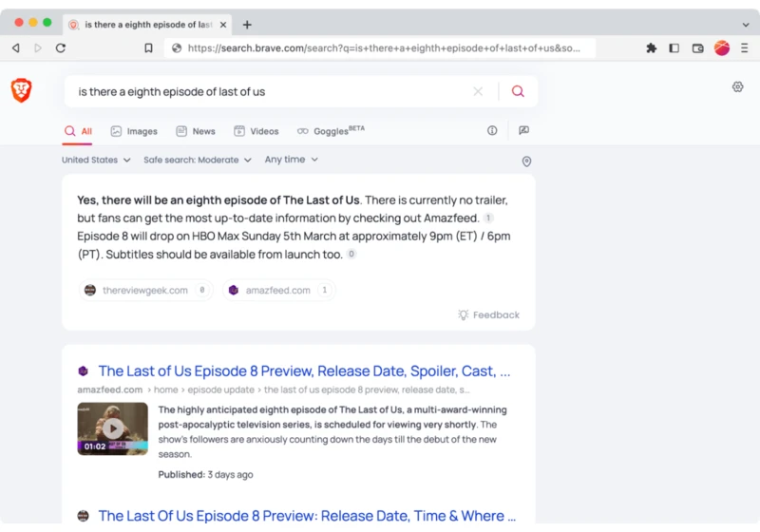The height and width of the screenshot is (532, 760).
Task: Open a new tab with the plus button
Action: (x=247, y=25)
